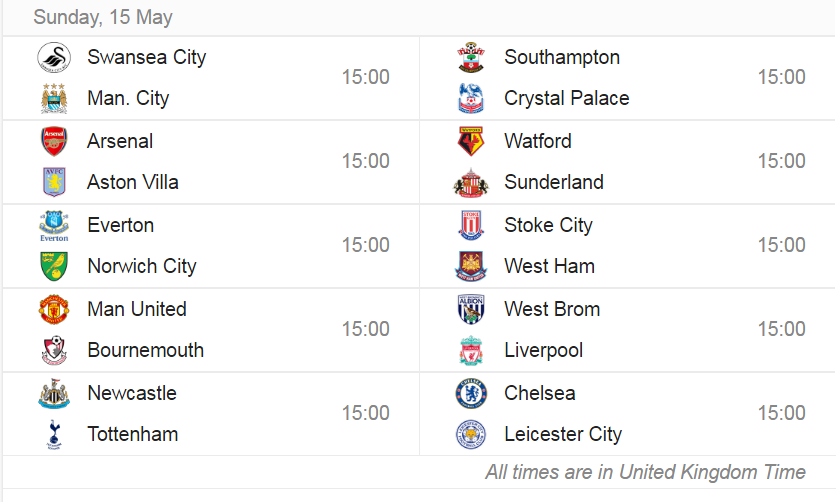Viewport: 836px width, 502px height.
Task: Open the Stoke City team link
Action: click(x=548, y=225)
